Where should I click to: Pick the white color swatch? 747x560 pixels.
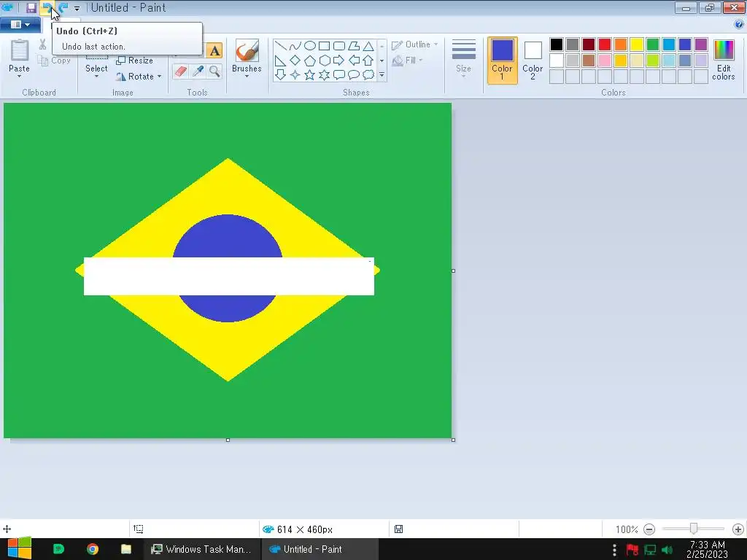pyautogui.click(x=557, y=61)
